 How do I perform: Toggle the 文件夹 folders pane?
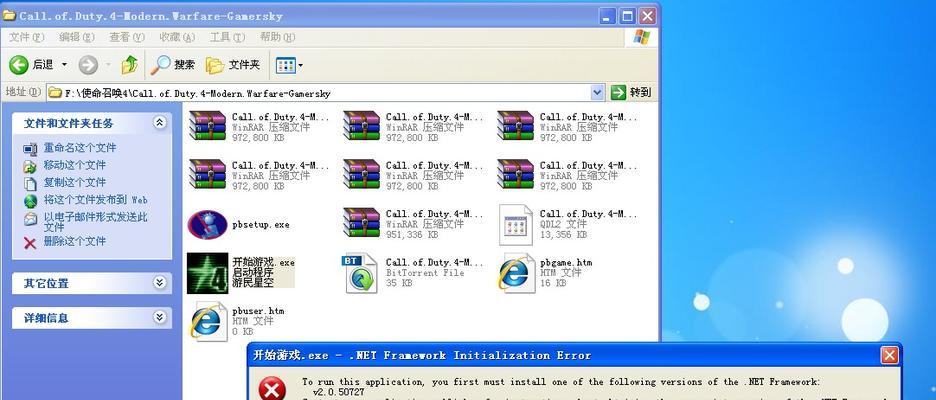233,64
